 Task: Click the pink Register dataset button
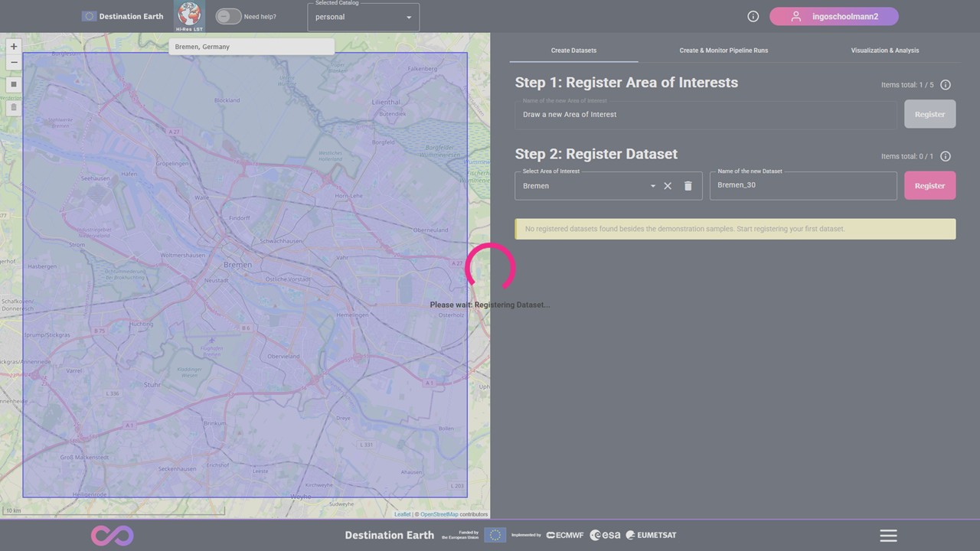[929, 186]
